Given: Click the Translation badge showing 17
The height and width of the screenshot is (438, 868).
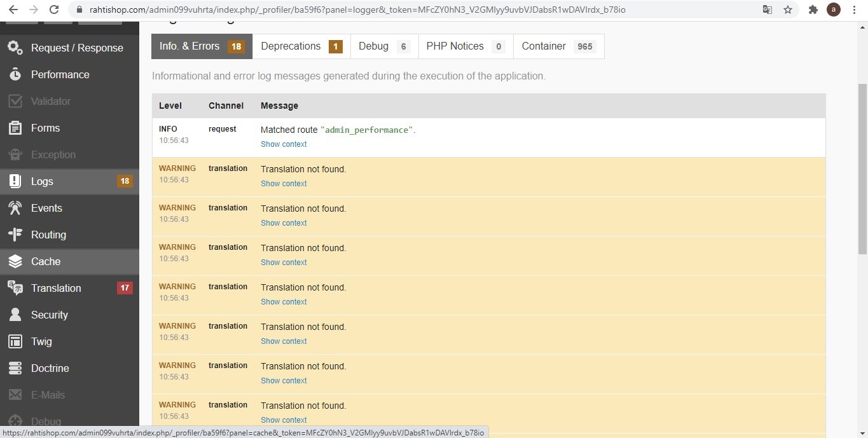Looking at the screenshot, I should 125,288.
